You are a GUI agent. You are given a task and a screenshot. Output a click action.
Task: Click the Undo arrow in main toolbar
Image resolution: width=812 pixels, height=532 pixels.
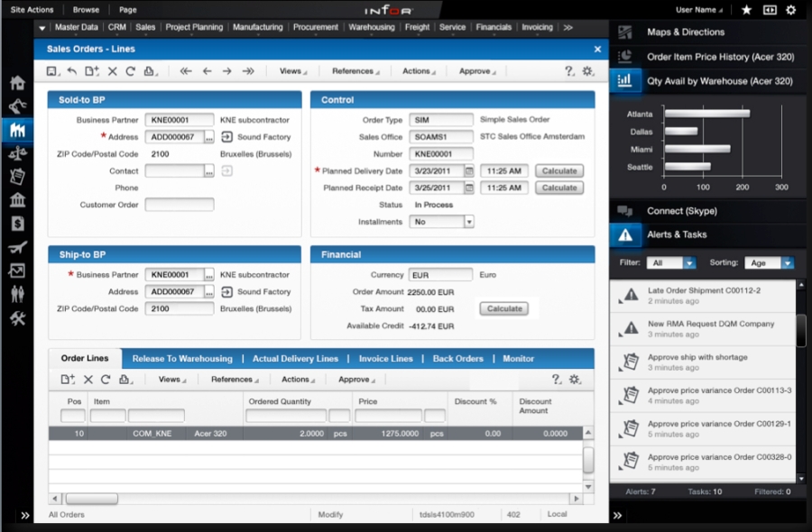coord(72,71)
